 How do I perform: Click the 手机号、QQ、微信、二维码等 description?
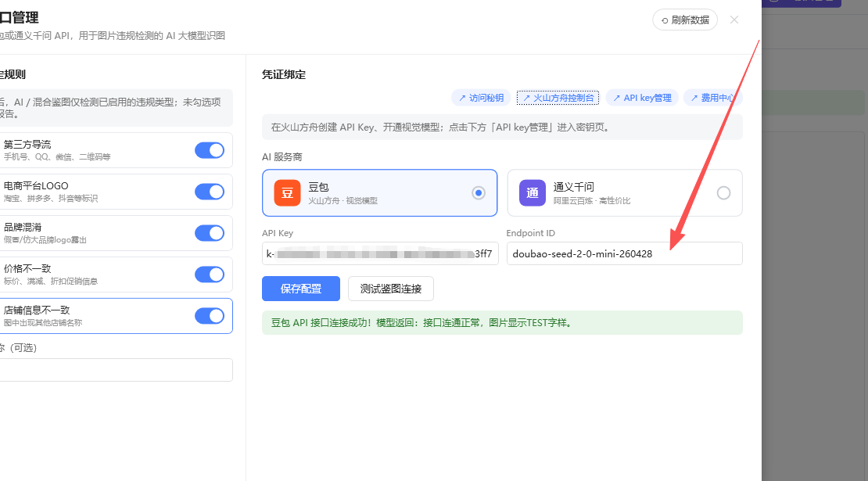click(57, 157)
